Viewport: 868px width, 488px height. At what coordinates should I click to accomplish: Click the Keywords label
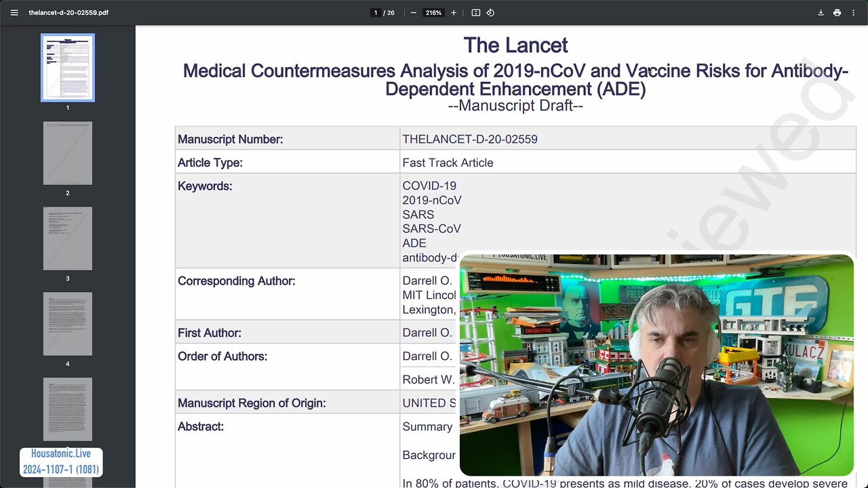[x=205, y=186]
